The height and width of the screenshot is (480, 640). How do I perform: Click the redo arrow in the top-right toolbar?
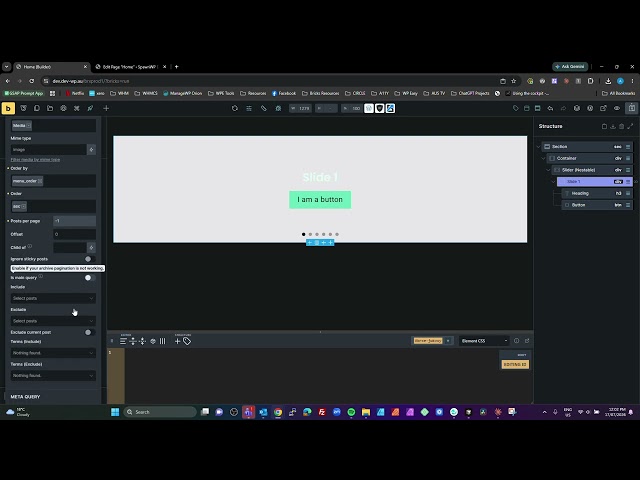pyautogui.click(x=563, y=108)
